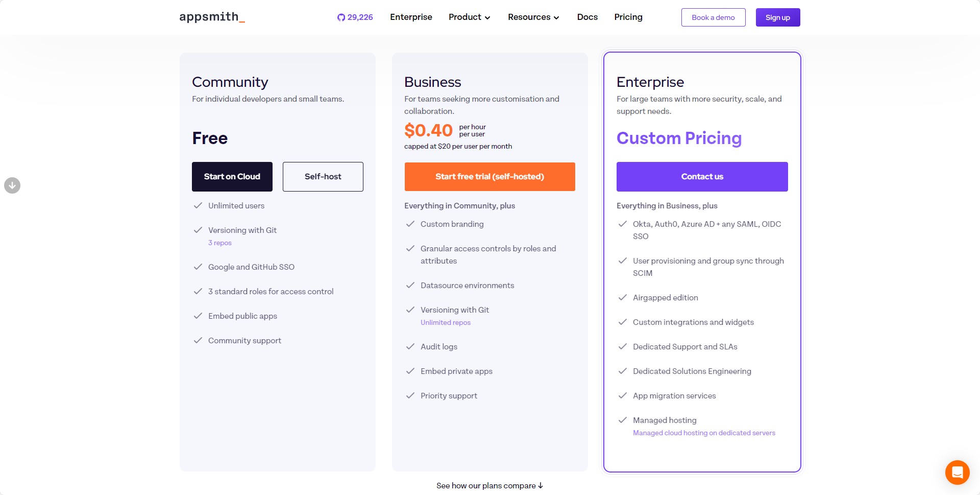Click Start on Cloud button
Screen dimensions: 980x495
(x=232, y=177)
